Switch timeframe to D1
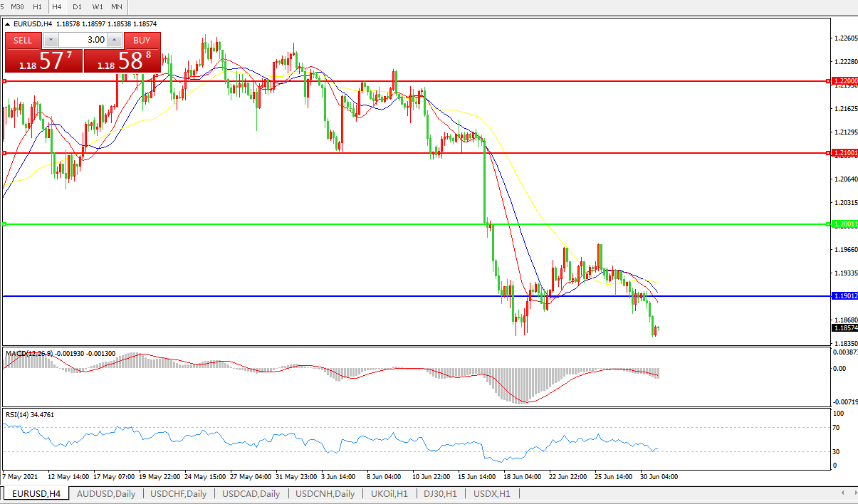The image size is (858, 504). click(77, 6)
